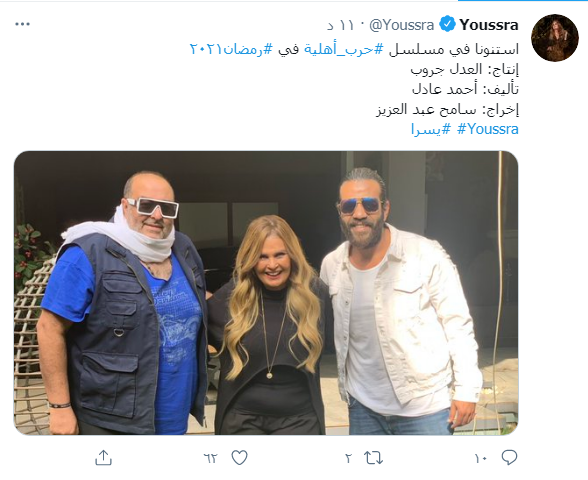Open the tweet timestamp ١١ د
Viewport: 588px width, 480px height.
tap(340, 26)
